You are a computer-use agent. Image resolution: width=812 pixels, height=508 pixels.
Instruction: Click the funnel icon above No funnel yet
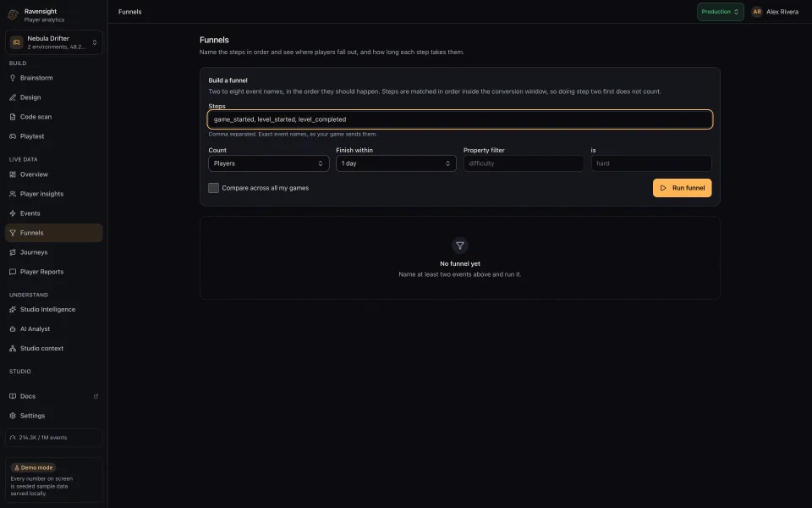(460, 246)
